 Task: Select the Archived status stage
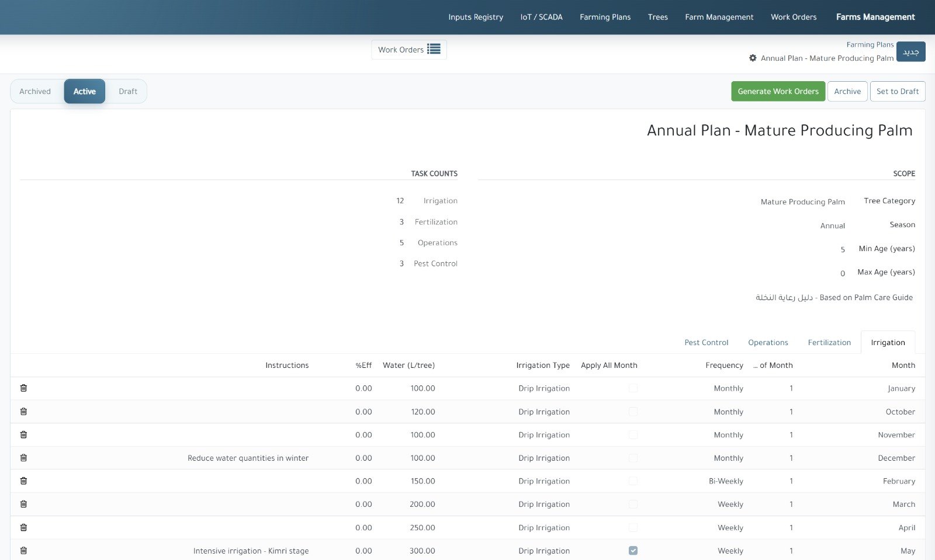(35, 91)
